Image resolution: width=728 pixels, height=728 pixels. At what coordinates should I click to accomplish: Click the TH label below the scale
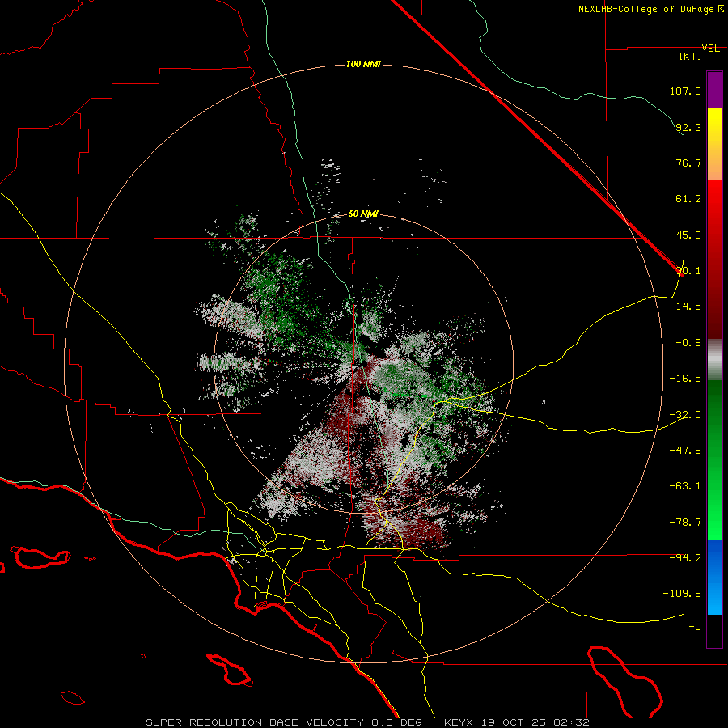[695, 629]
